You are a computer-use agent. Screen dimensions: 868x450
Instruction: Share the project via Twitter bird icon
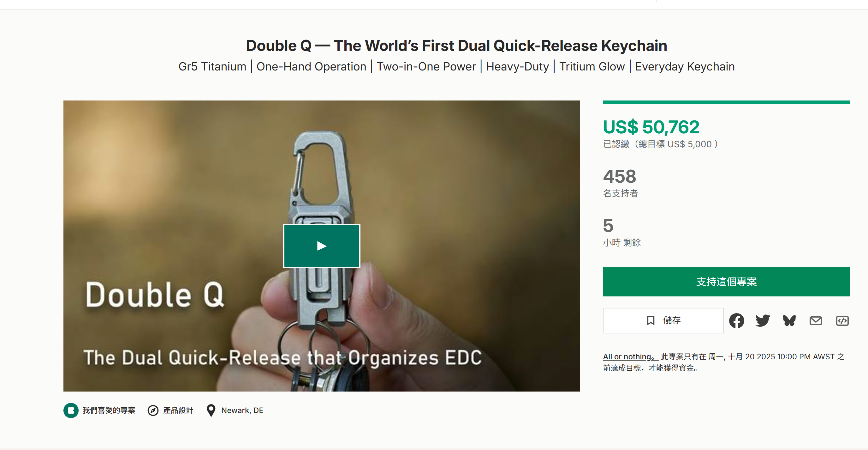[763, 320]
